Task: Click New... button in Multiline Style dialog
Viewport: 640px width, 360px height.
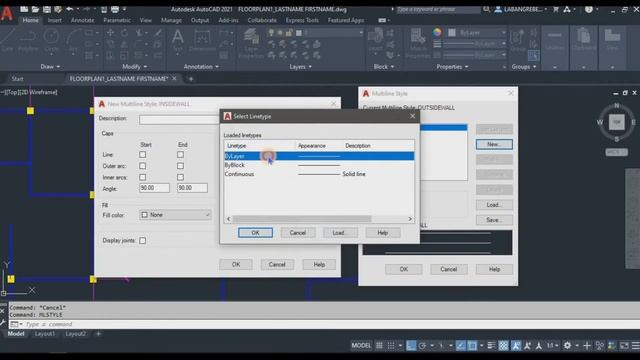Action: [x=494, y=144]
